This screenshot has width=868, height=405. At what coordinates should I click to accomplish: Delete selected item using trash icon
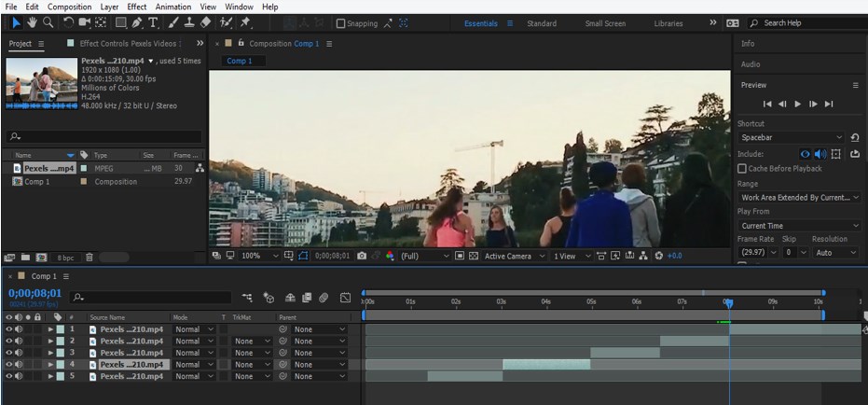point(90,257)
